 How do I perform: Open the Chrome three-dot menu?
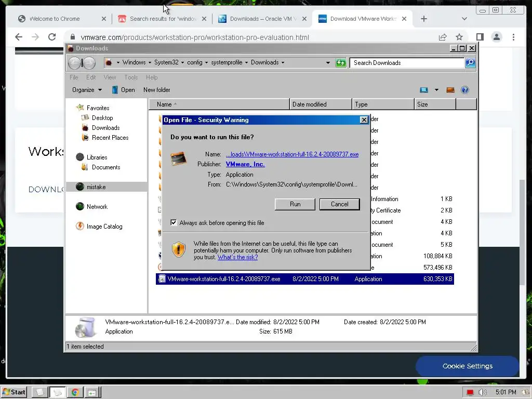[x=513, y=37]
